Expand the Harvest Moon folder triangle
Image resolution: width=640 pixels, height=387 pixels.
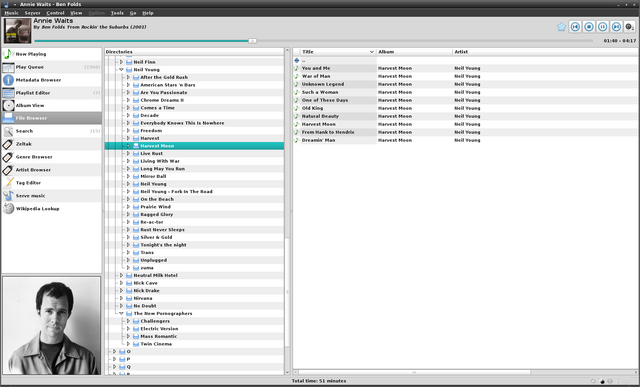[x=128, y=146]
